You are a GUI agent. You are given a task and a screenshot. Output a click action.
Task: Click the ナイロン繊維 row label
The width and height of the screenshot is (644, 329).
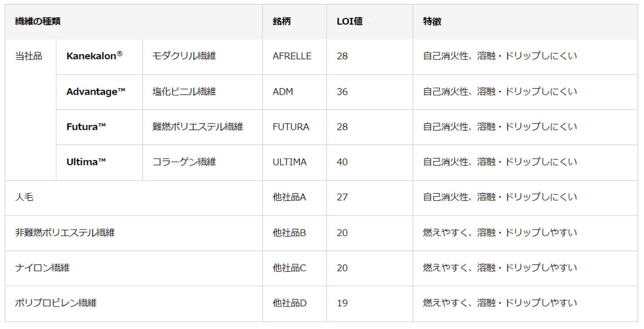tap(42, 268)
